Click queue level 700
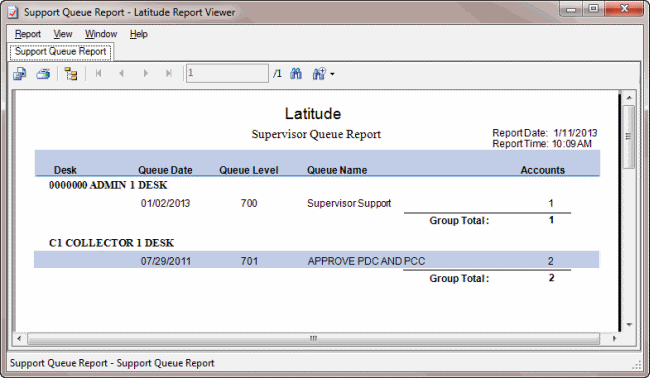This screenshot has height=378, width=650. (x=249, y=204)
